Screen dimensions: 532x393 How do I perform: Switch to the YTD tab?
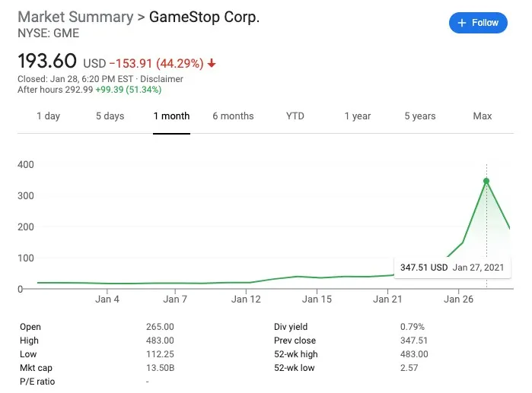[295, 116]
